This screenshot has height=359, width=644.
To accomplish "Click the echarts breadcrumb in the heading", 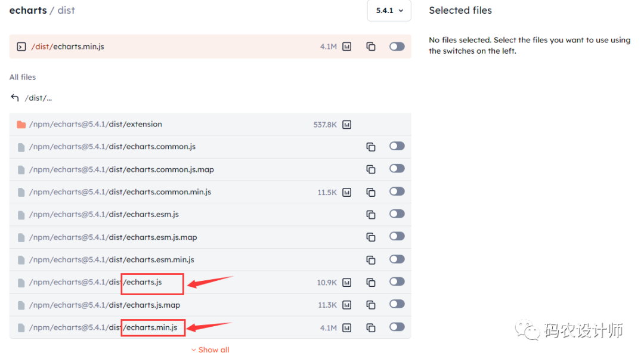I will 28,11.
